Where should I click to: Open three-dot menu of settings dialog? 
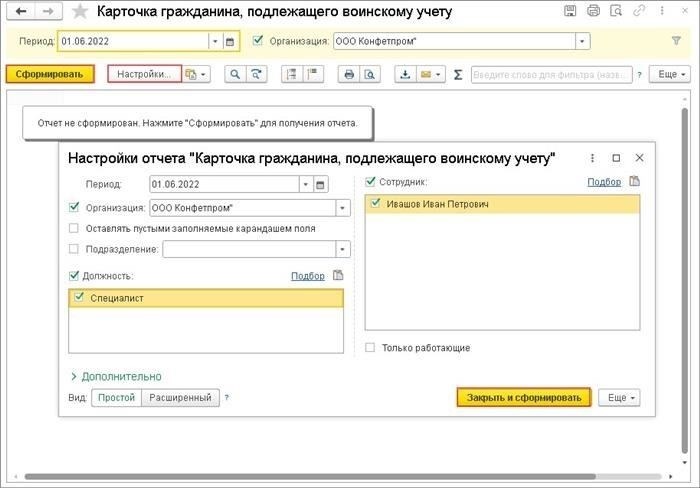tap(592, 158)
